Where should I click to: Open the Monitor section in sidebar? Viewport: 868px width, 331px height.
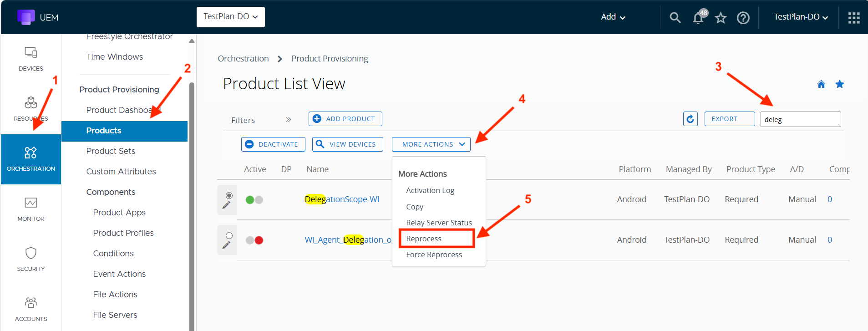point(31,209)
